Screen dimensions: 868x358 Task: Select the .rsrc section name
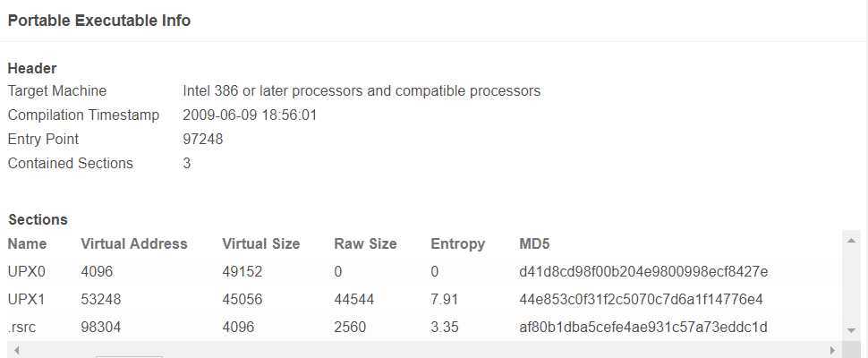click(x=22, y=327)
